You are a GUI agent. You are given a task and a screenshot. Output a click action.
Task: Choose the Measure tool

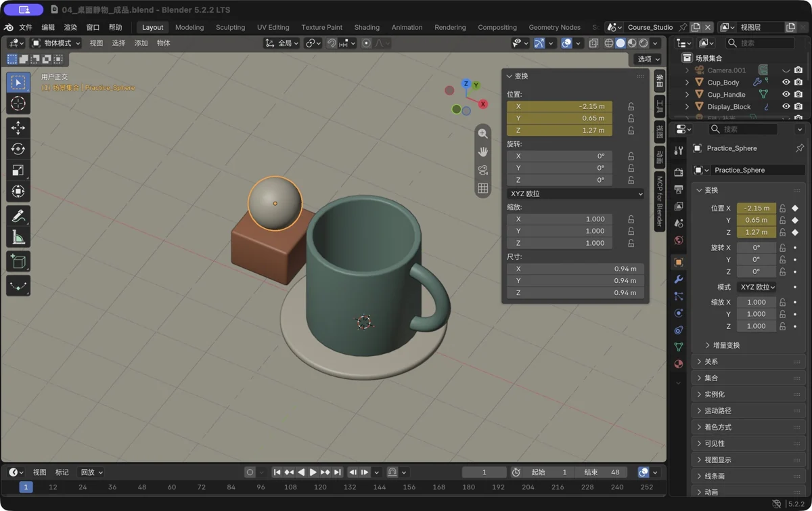pyautogui.click(x=18, y=238)
